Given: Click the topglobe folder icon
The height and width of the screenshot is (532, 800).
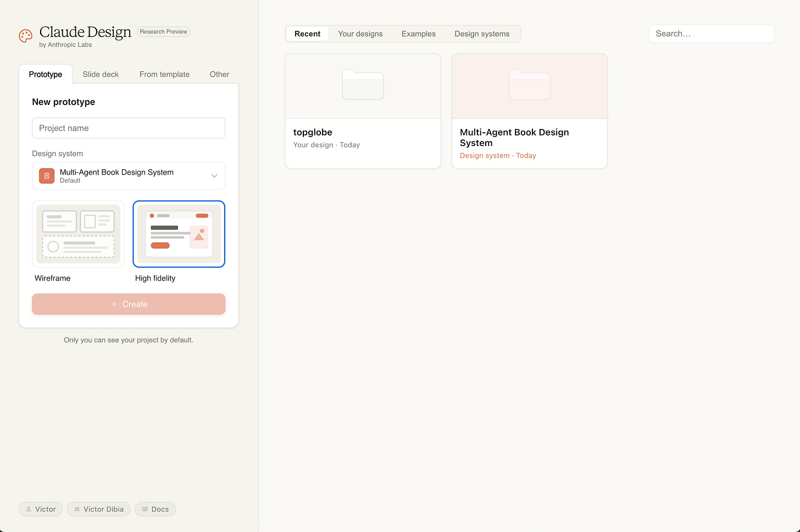Looking at the screenshot, I should (363, 84).
